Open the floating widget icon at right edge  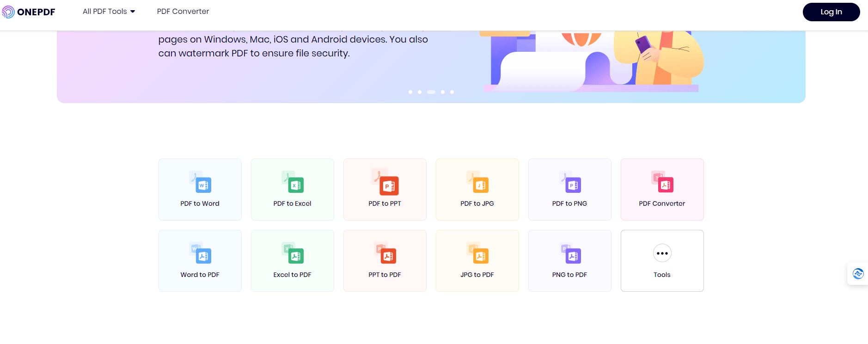[x=858, y=274]
